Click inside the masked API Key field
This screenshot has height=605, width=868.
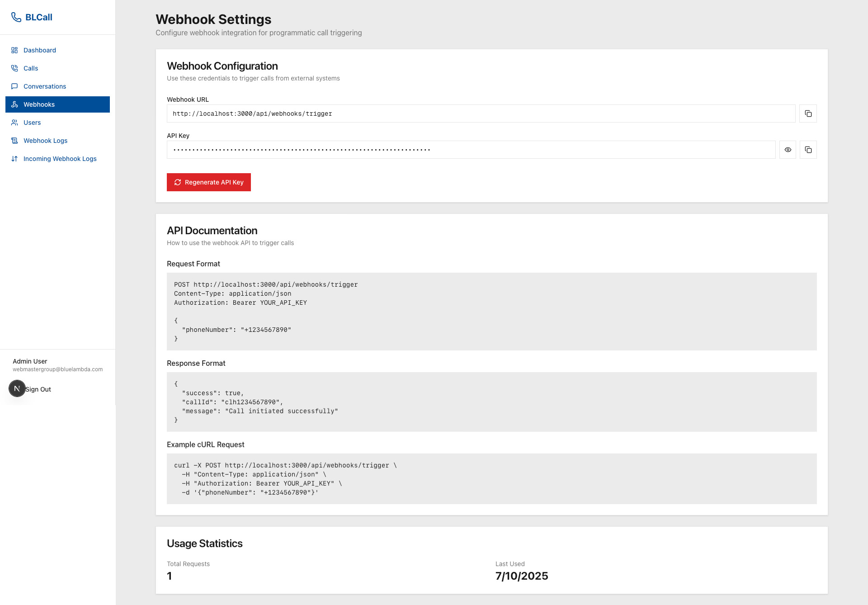(x=470, y=150)
